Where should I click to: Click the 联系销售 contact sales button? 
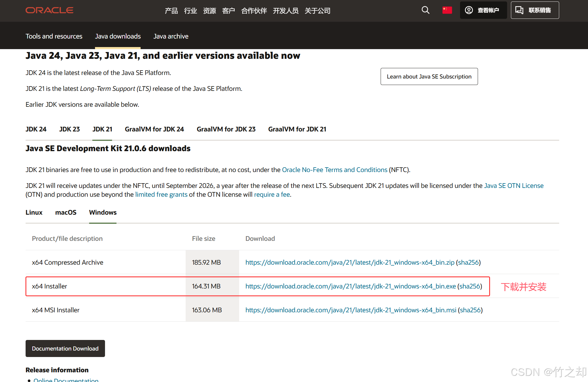click(x=534, y=10)
